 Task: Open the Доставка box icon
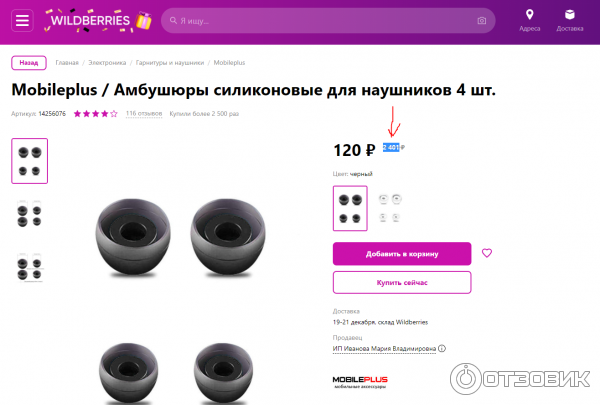pyautogui.click(x=569, y=15)
